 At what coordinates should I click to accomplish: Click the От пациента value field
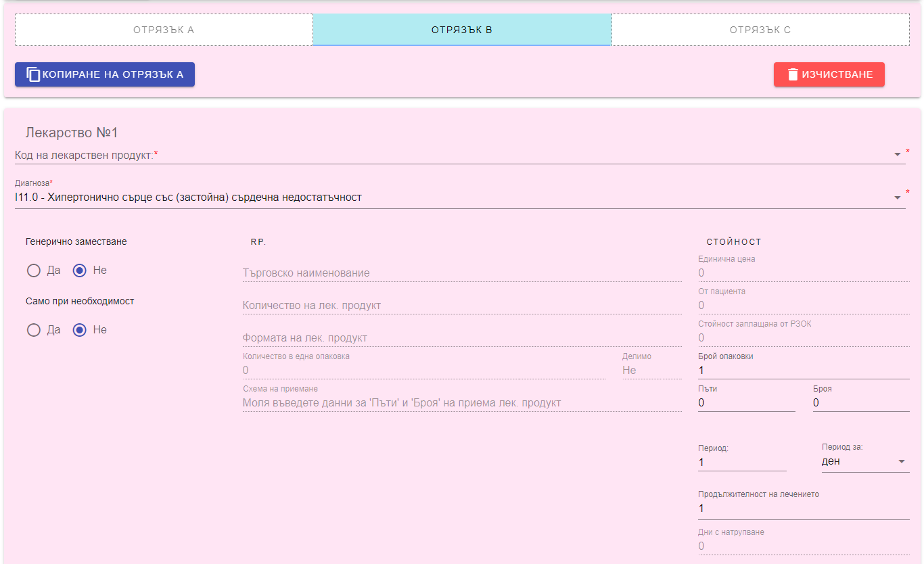tap(804, 306)
